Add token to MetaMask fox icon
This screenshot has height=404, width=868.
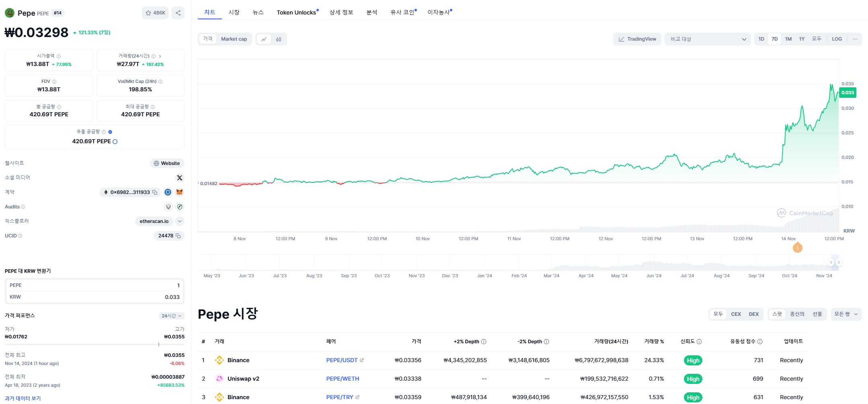pos(180,192)
